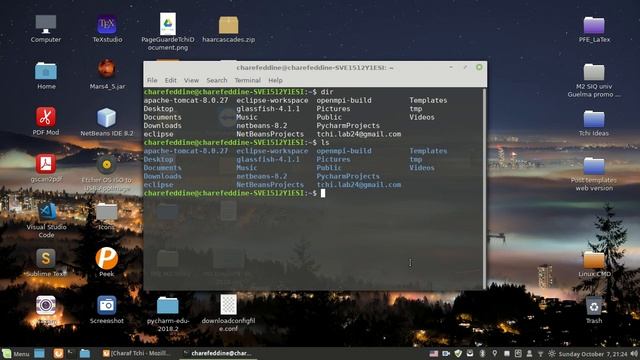
Task: Open the PFE_LaTex folder
Action: coord(594,25)
